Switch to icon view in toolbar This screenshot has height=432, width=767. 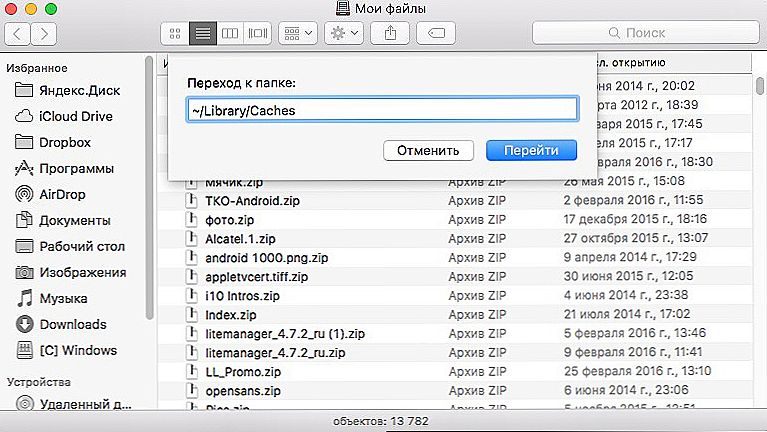175,33
